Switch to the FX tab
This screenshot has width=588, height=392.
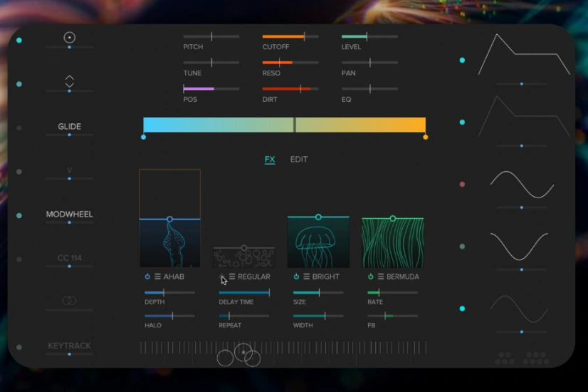[x=270, y=159]
